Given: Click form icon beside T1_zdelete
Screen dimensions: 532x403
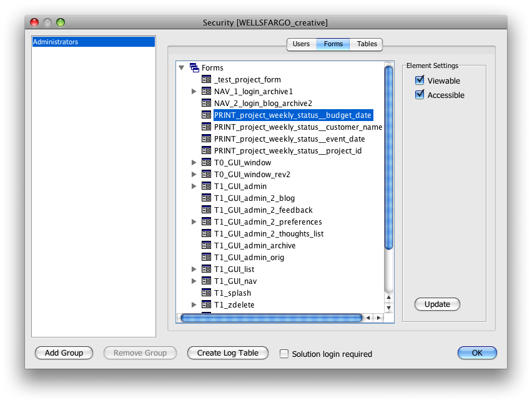Looking at the screenshot, I should coord(206,304).
